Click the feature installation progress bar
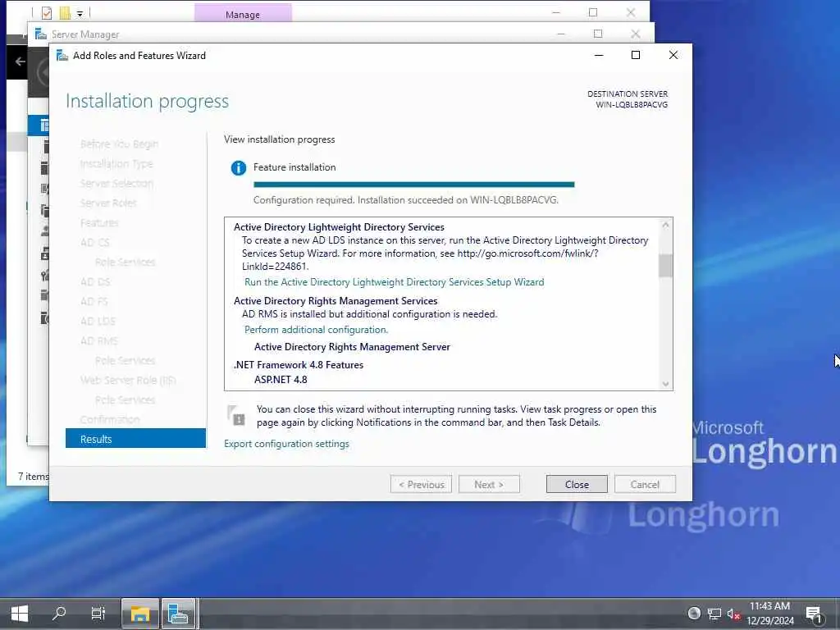Viewport: 840px width, 630px height. click(413, 185)
